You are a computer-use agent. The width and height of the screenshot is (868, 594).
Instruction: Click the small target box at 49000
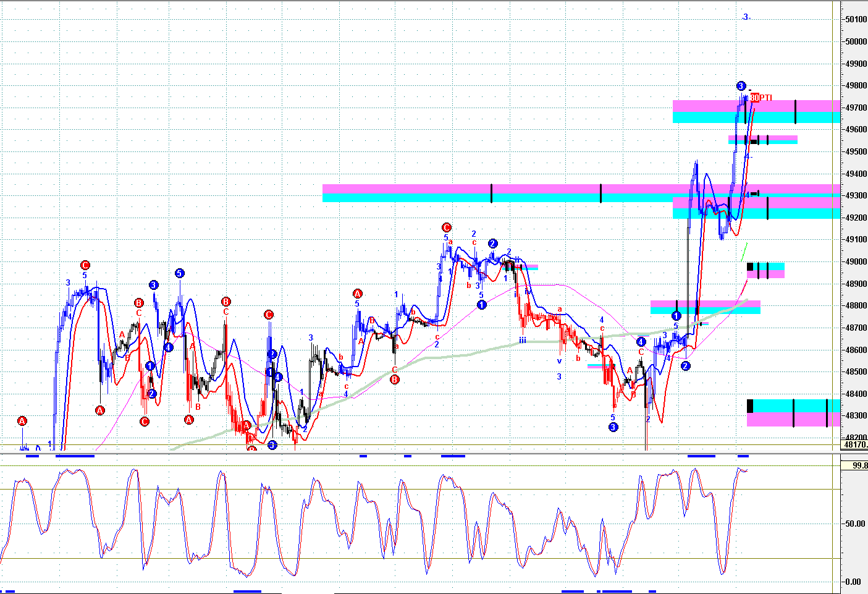766,270
